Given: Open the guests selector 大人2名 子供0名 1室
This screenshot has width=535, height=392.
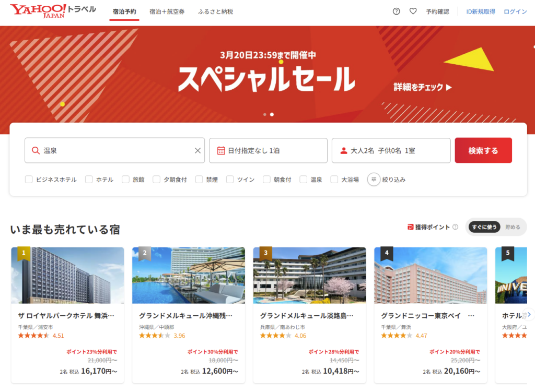Looking at the screenshot, I should (x=391, y=151).
